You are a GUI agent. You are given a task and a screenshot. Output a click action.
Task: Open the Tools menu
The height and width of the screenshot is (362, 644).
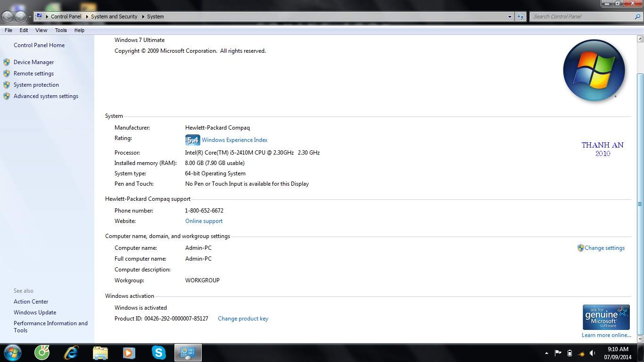pyautogui.click(x=61, y=30)
